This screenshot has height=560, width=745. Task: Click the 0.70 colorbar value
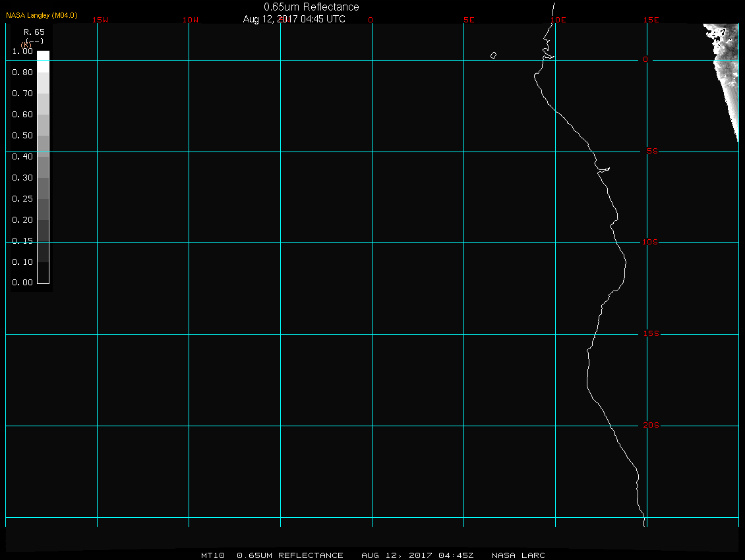pyautogui.click(x=22, y=93)
